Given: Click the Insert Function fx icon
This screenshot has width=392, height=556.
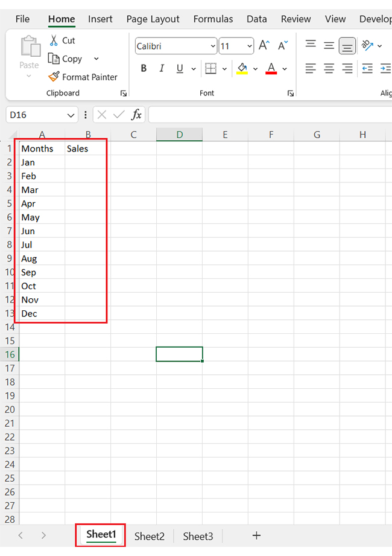Looking at the screenshot, I should tap(137, 115).
